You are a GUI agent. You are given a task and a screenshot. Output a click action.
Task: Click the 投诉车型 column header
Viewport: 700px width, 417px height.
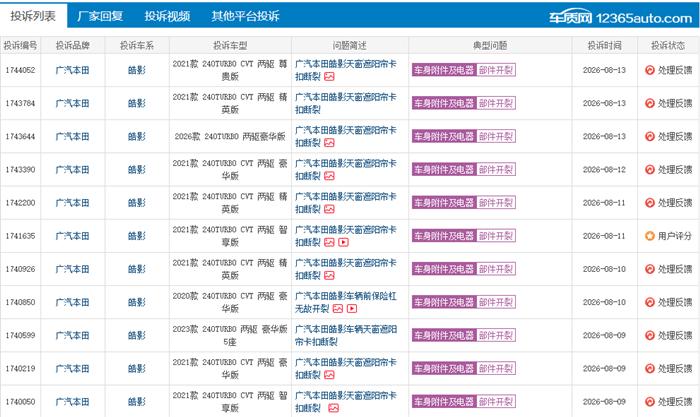tap(230, 46)
